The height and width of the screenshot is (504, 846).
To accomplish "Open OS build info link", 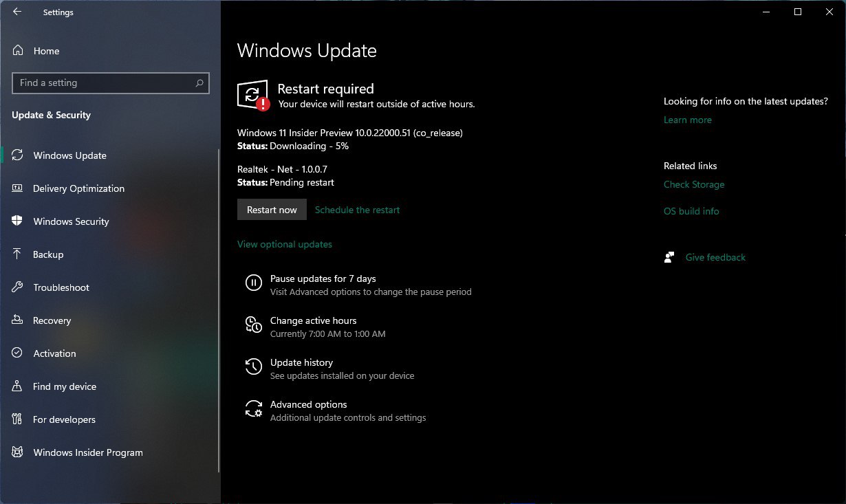I will coord(691,211).
